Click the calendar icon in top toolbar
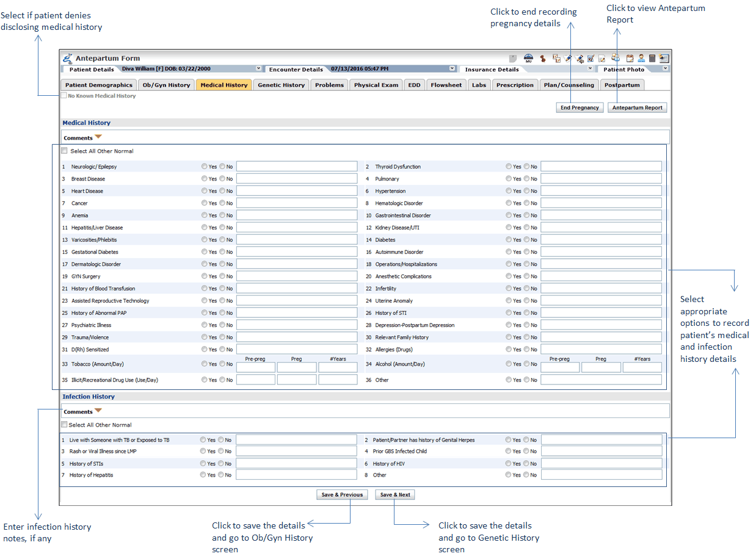 [630, 59]
